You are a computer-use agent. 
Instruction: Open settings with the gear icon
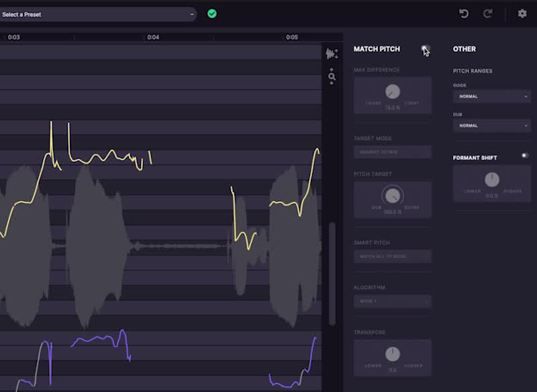point(522,13)
